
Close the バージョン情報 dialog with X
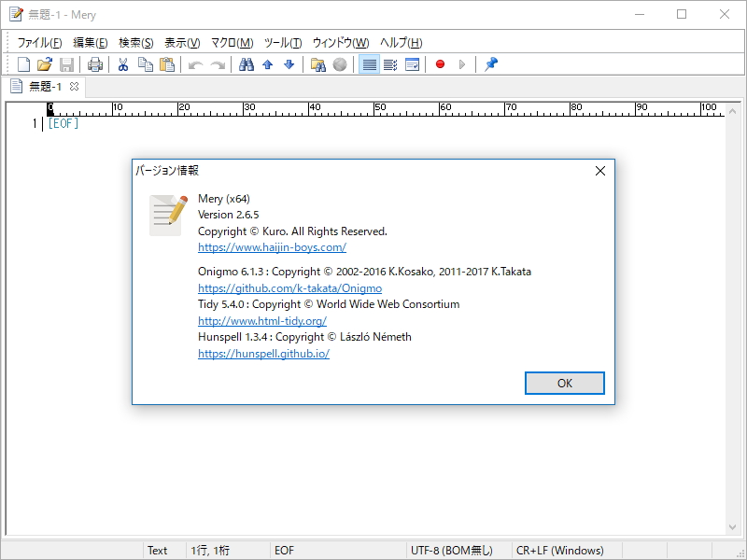pos(600,171)
